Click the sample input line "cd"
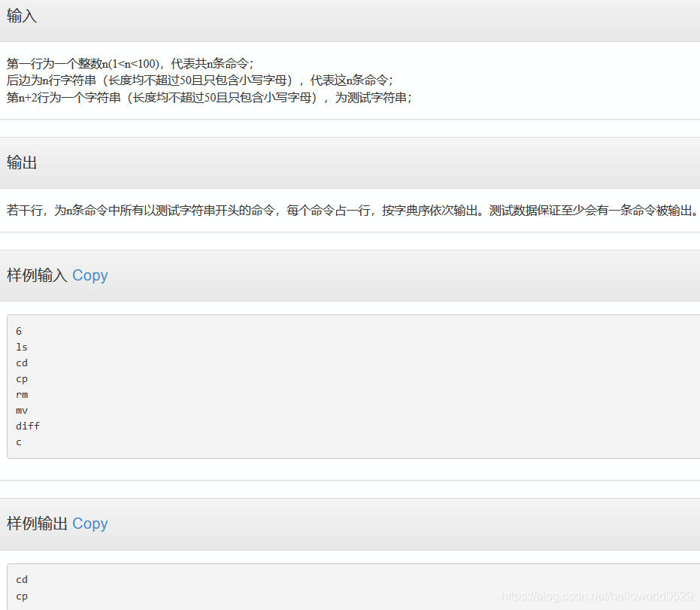This screenshot has height=610, width=700. click(x=22, y=363)
